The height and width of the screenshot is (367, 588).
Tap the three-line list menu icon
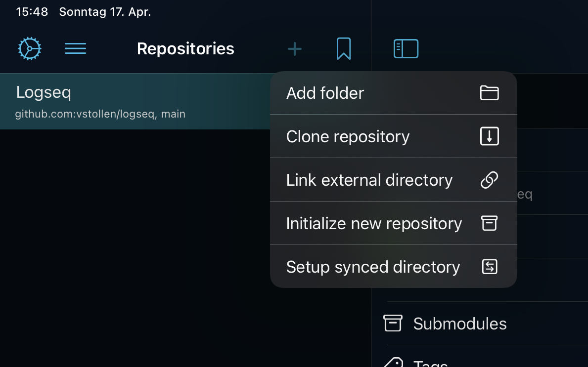[x=76, y=48]
